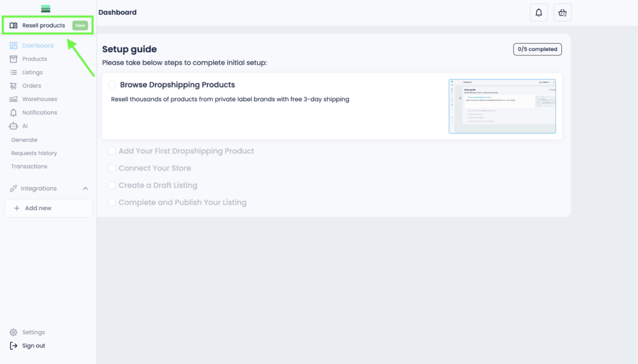The height and width of the screenshot is (364, 638).
Task: Click the Sign out arrow icon
Action: point(14,346)
